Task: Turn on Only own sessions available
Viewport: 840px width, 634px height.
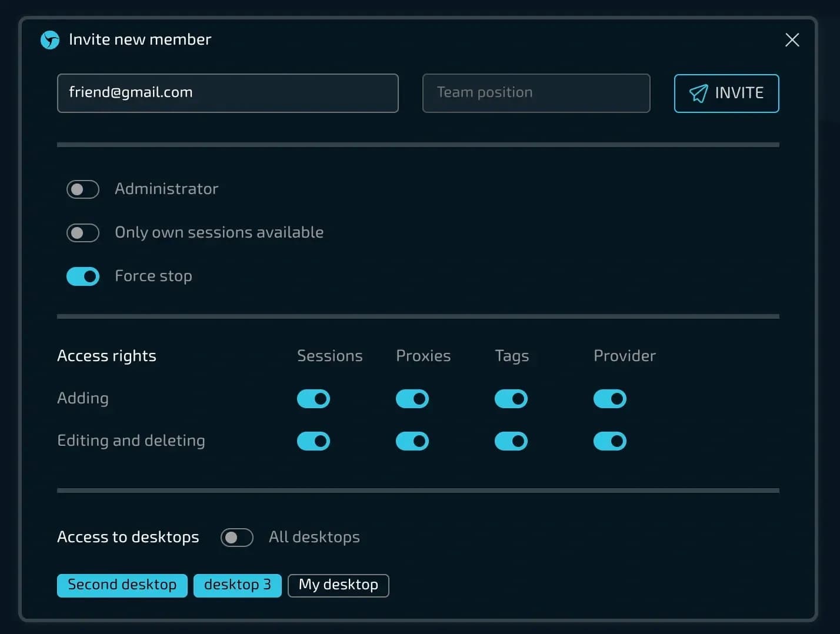Action: 83,233
